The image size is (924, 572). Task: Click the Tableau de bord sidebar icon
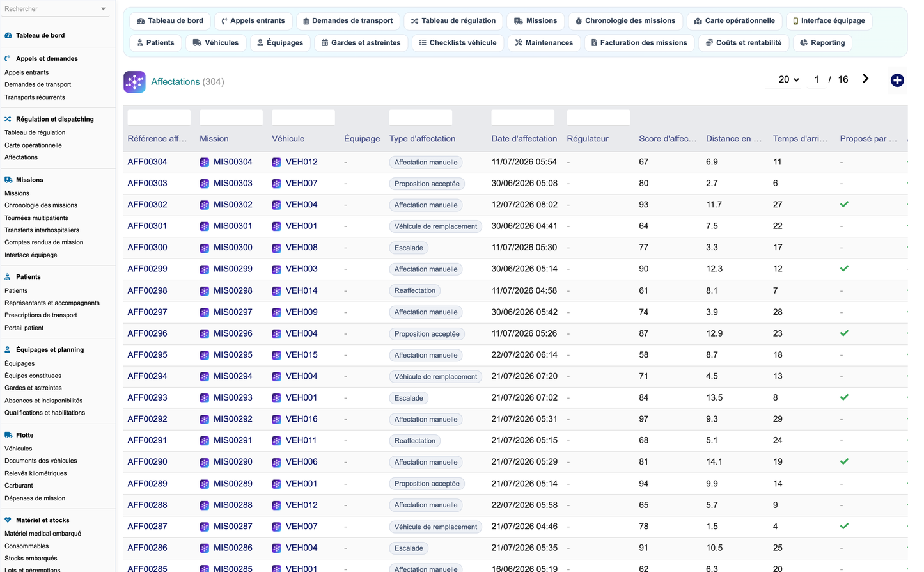pos(8,36)
